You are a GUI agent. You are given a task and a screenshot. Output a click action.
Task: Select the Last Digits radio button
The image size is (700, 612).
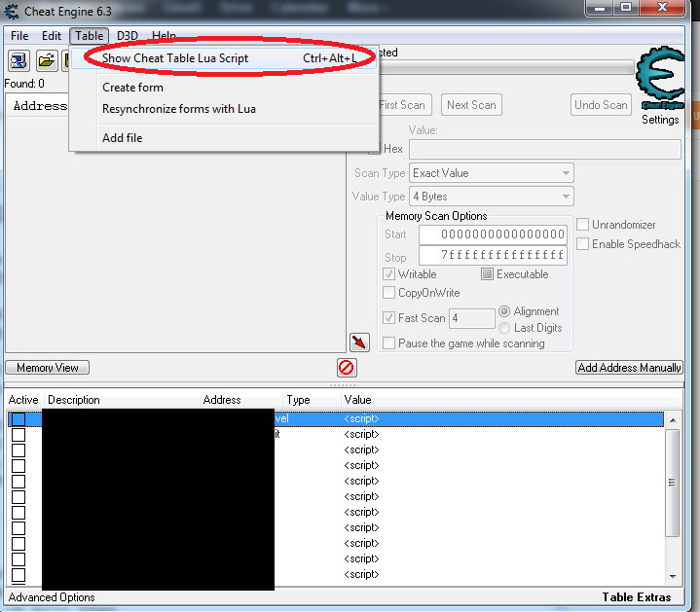click(504, 328)
